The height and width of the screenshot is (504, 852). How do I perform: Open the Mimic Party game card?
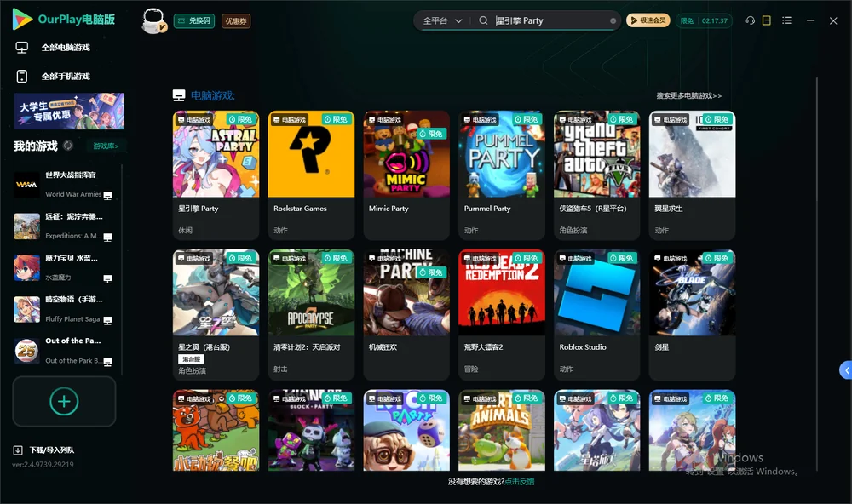(406, 175)
